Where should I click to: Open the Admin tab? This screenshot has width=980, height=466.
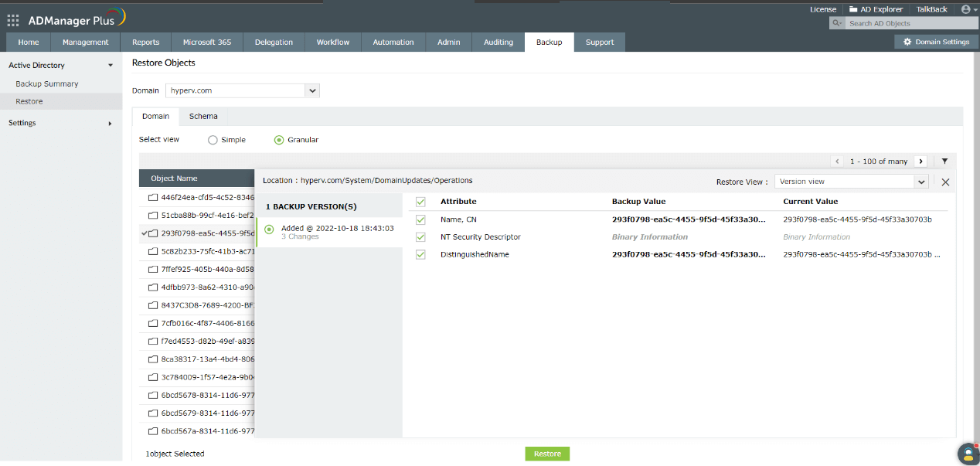click(449, 43)
